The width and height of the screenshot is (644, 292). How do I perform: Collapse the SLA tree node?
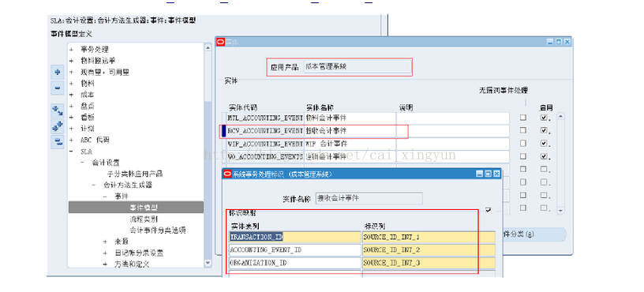point(71,152)
